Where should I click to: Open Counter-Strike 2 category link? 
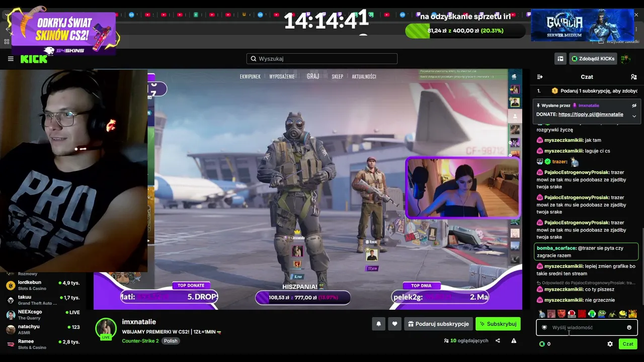pos(140,341)
